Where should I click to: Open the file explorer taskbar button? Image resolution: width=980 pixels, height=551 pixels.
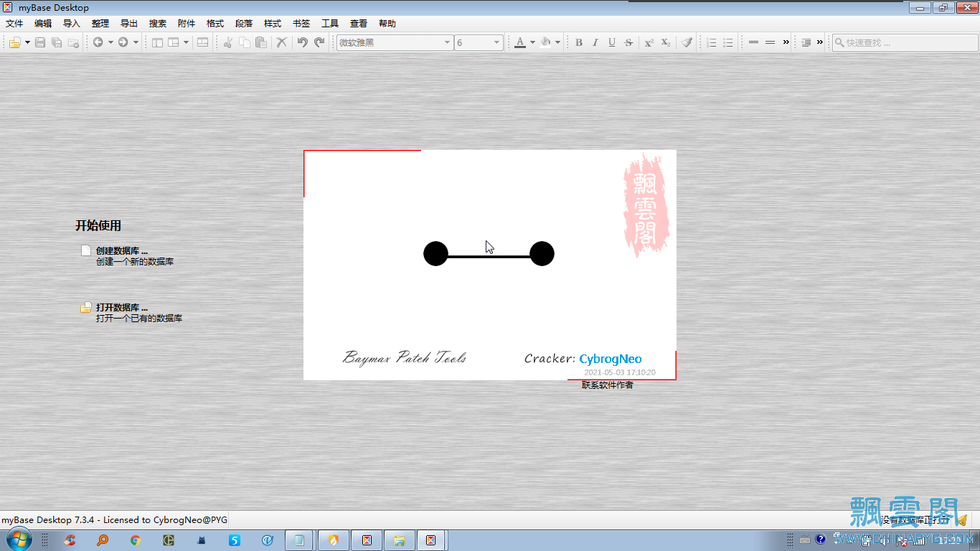400,540
